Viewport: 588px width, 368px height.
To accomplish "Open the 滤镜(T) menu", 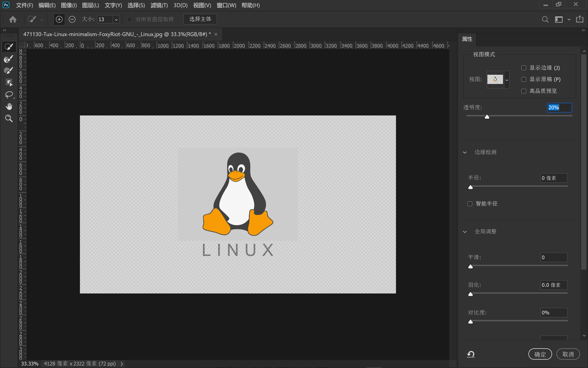I will (x=159, y=5).
